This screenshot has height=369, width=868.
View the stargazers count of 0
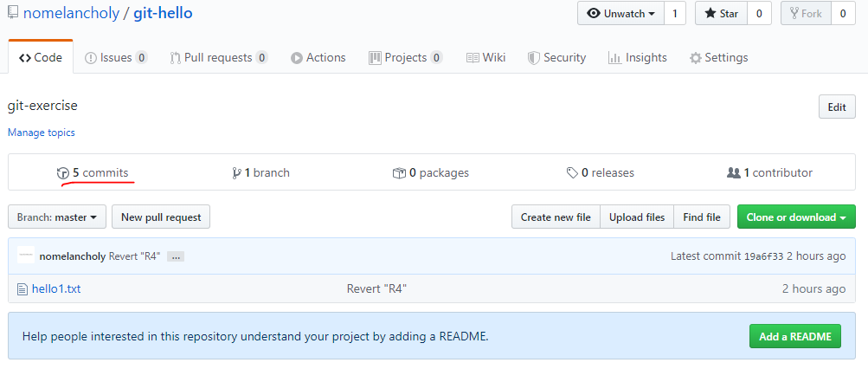(760, 13)
